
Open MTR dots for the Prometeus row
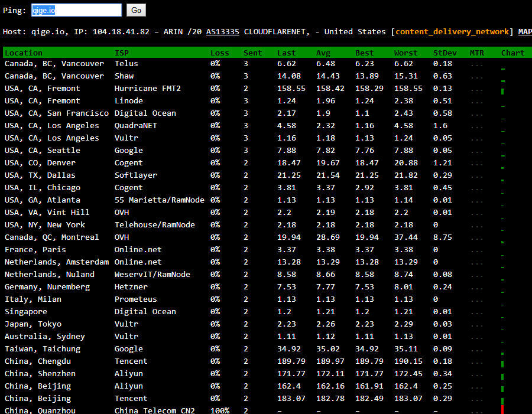(x=476, y=301)
